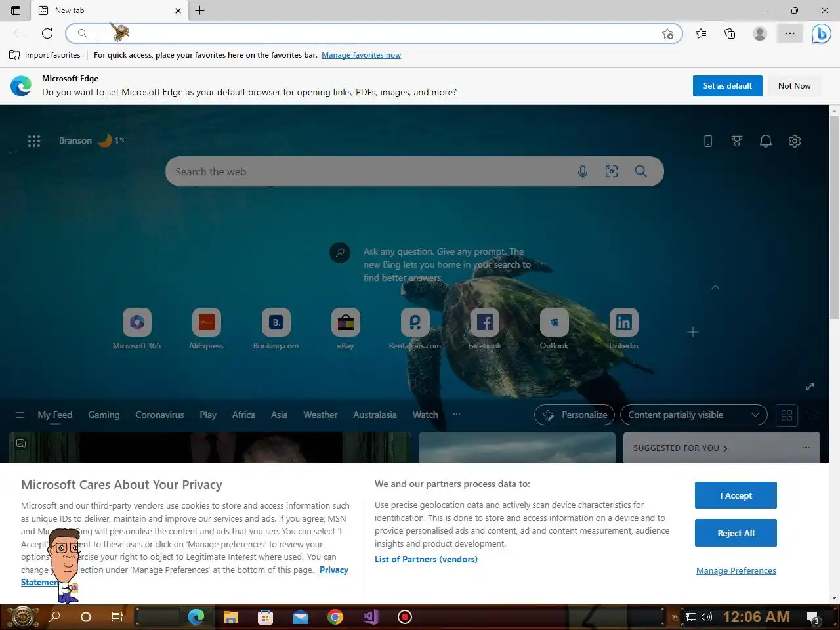Open Rentalcars.com quick link
Screen dimensions: 840x630
[415, 329]
